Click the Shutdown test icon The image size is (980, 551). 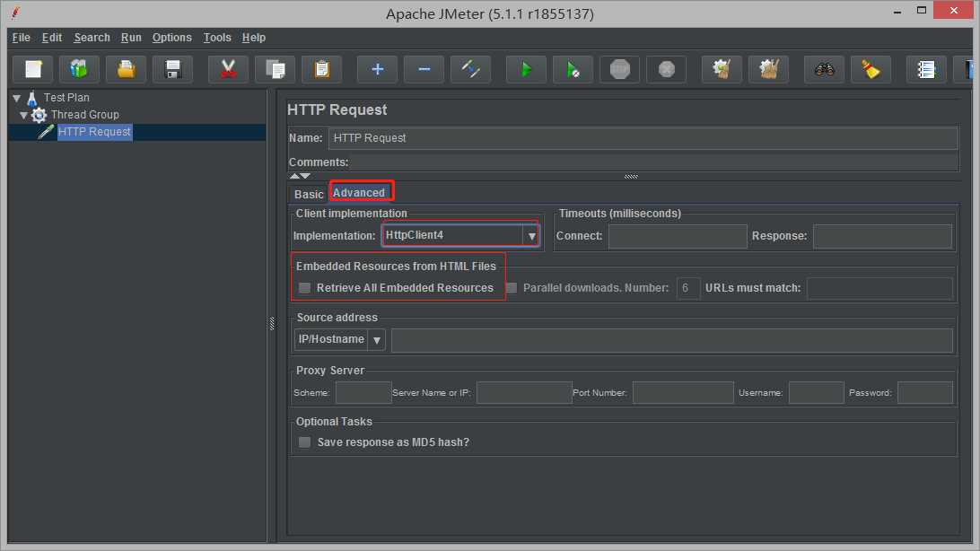666,69
